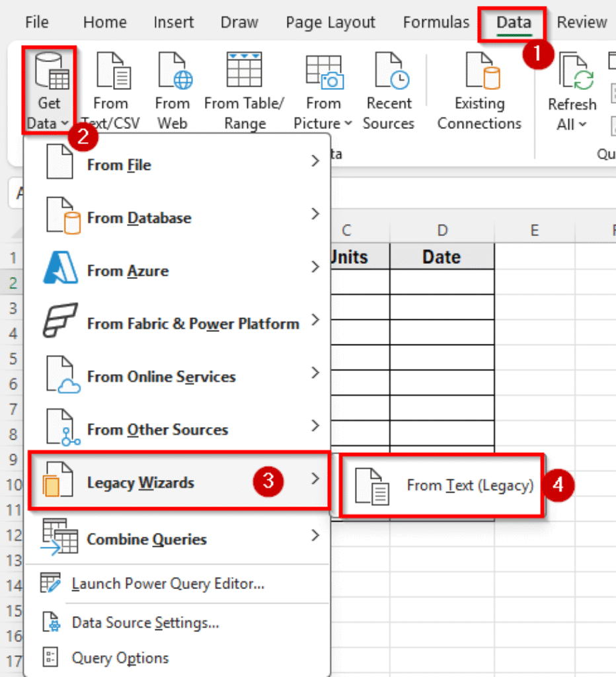Click the Query Options icon

tap(50, 657)
